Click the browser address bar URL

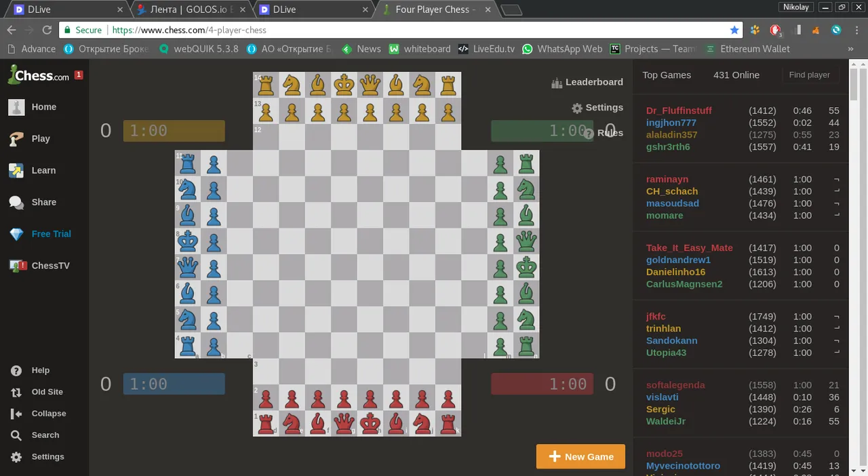[x=189, y=30]
